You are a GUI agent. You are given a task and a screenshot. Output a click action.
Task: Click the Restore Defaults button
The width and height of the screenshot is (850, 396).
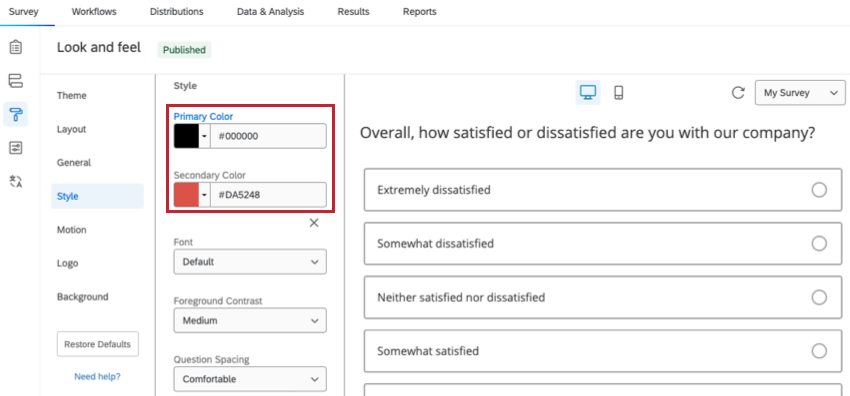[98, 344]
